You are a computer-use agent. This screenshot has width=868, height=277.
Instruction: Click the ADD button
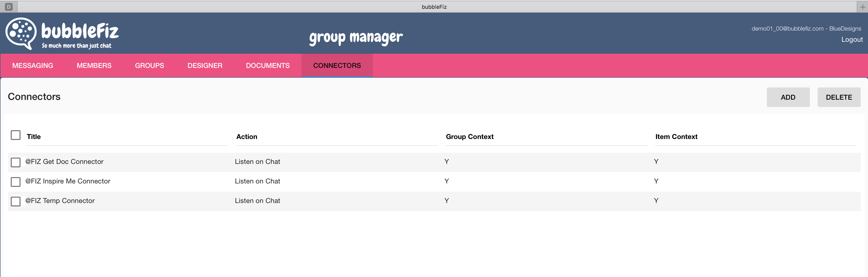(788, 97)
